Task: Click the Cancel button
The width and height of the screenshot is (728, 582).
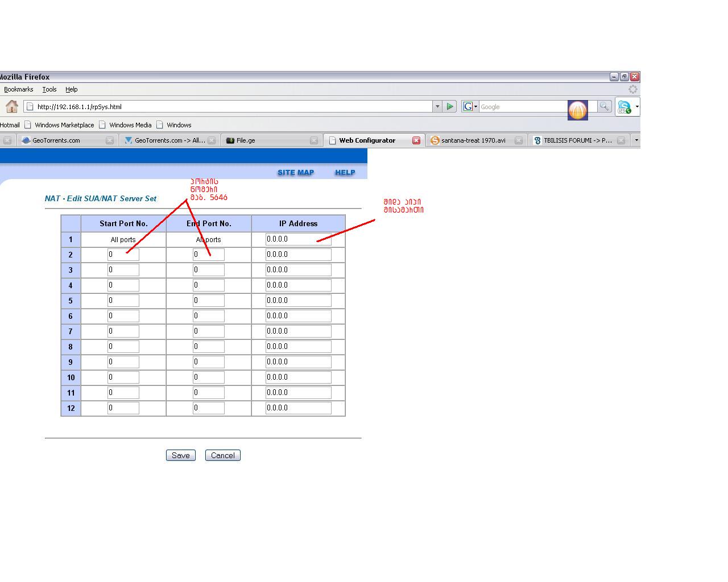Action: coord(223,455)
